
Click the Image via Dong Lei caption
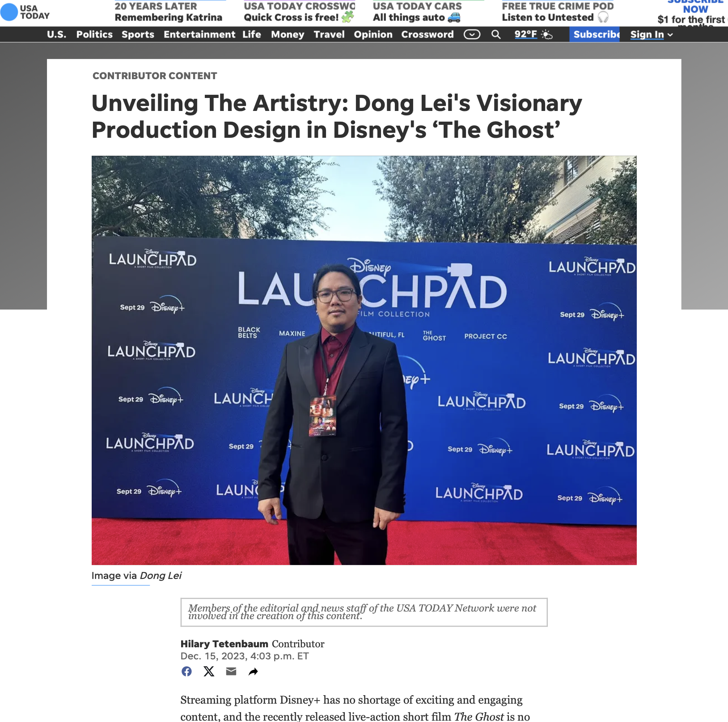coord(136,575)
